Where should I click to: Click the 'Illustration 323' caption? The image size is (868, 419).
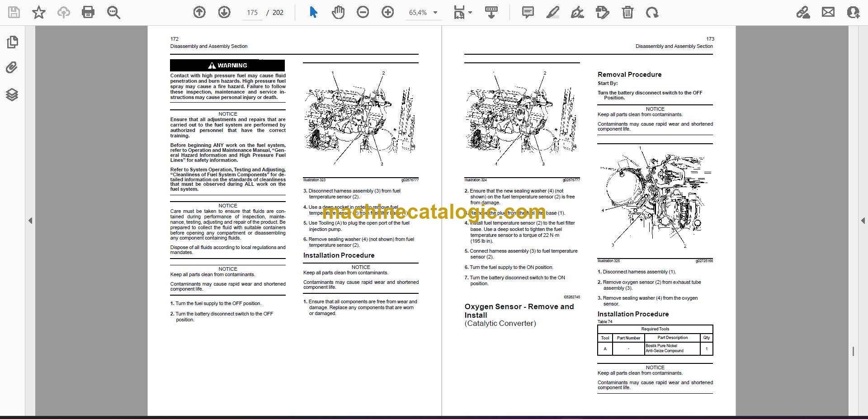(x=314, y=180)
